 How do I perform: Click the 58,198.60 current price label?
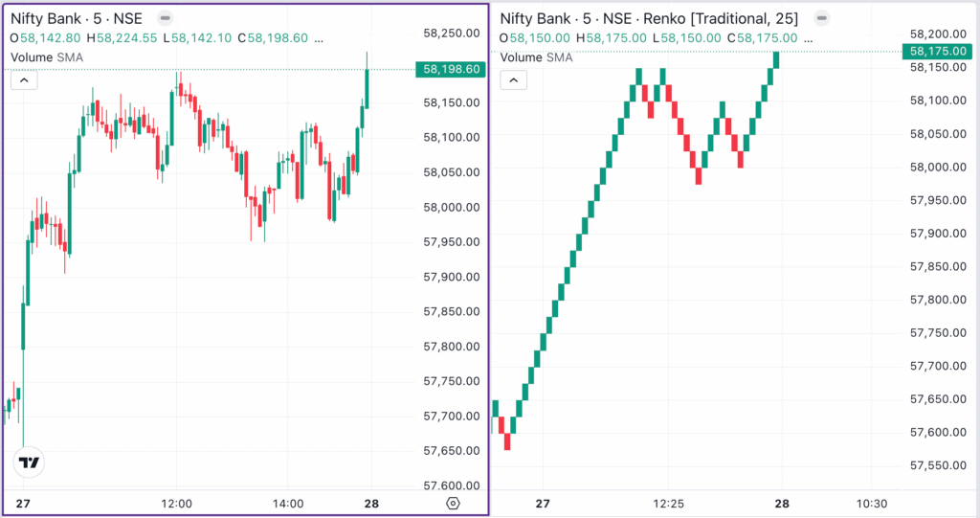click(x=449, y=69)
